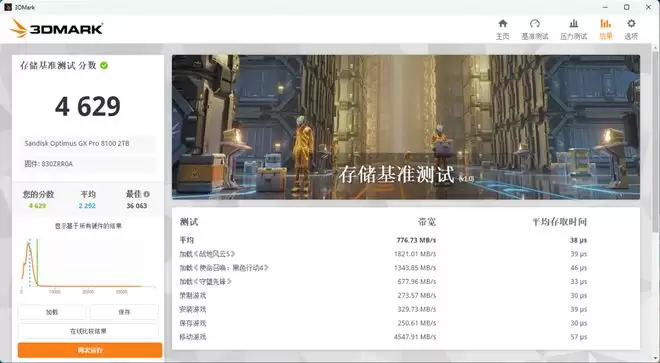Viewport: 660px width, 363px height.
Task: Click the 保存 save button
Action: [124, 312]
